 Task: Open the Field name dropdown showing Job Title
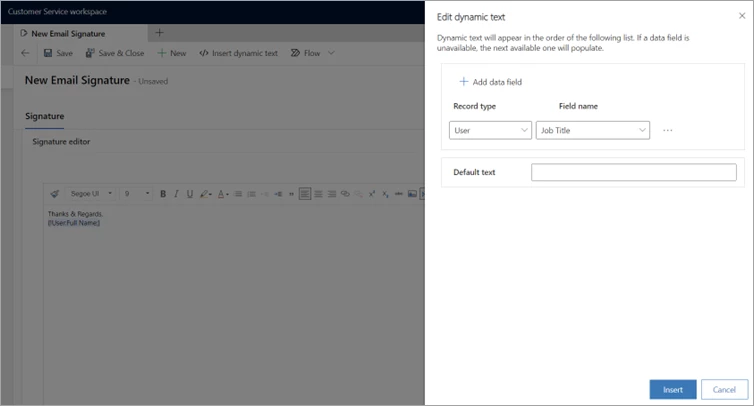(592, 130)
